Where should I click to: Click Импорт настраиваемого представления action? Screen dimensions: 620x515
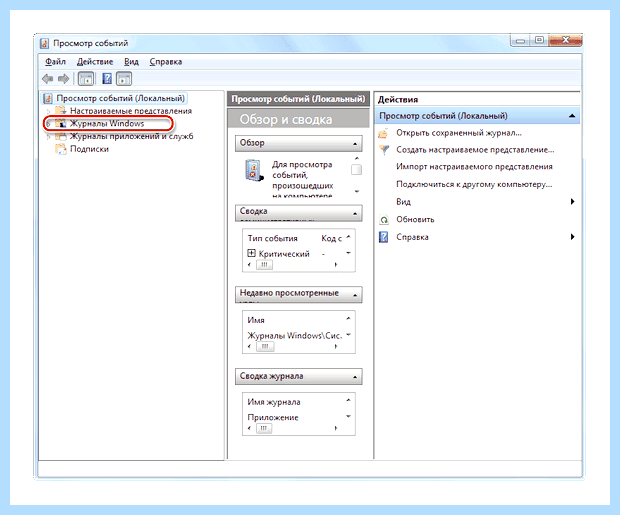click(x=474, y=167)
